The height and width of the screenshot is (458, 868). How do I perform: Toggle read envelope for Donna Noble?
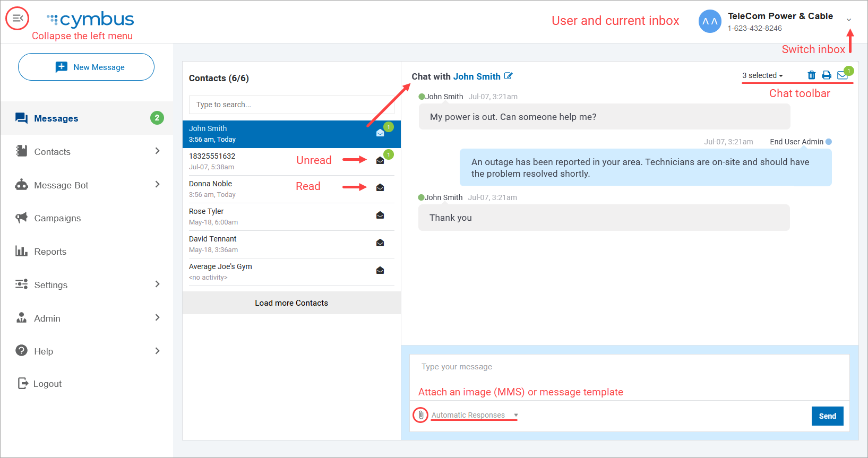tap(380, 188)
